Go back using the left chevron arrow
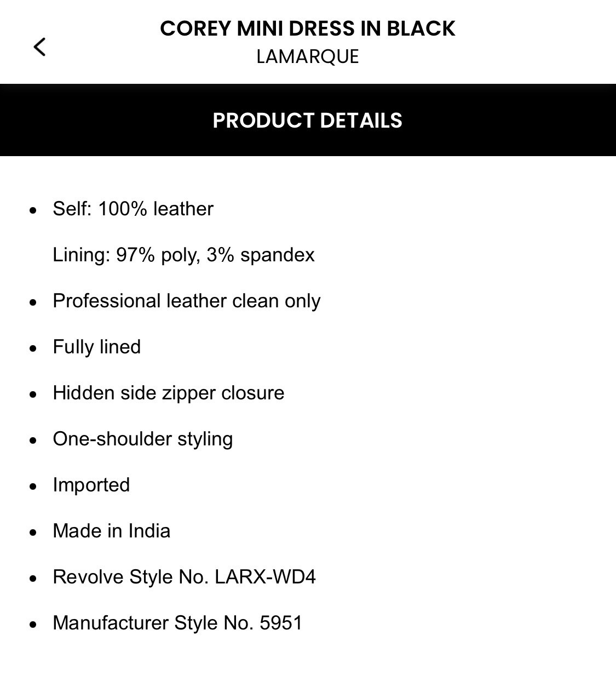 point(39,47)
